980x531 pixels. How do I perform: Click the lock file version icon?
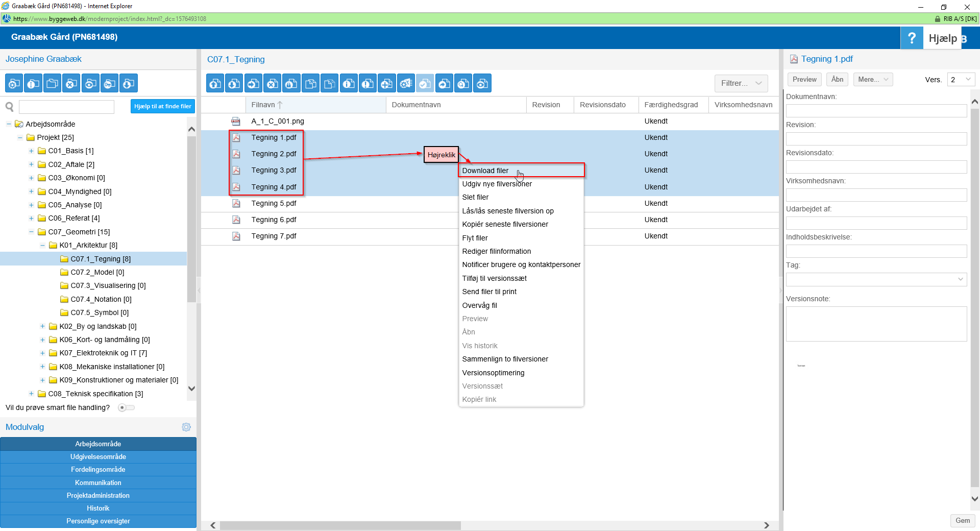[291, 84]
